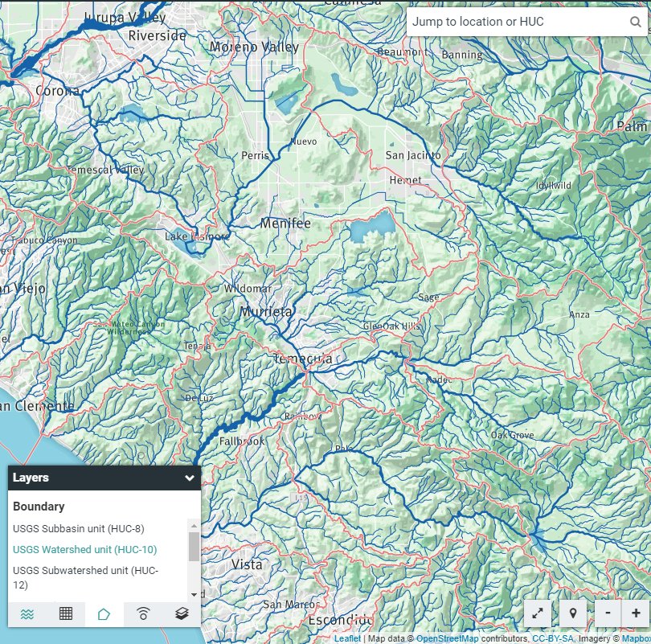Click the Nuevo label on map
This screenshot has height=644, width=651.
point(304,142)
